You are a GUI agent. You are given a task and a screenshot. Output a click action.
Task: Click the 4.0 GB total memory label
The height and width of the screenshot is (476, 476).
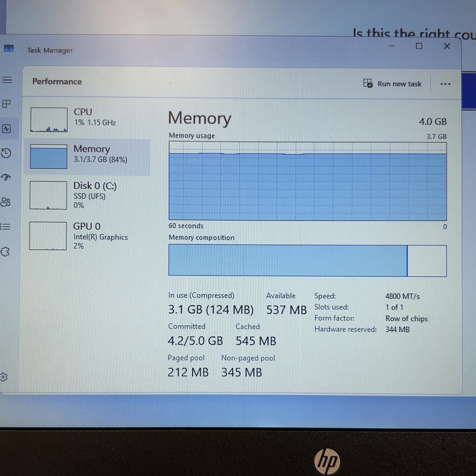(433, 122)
